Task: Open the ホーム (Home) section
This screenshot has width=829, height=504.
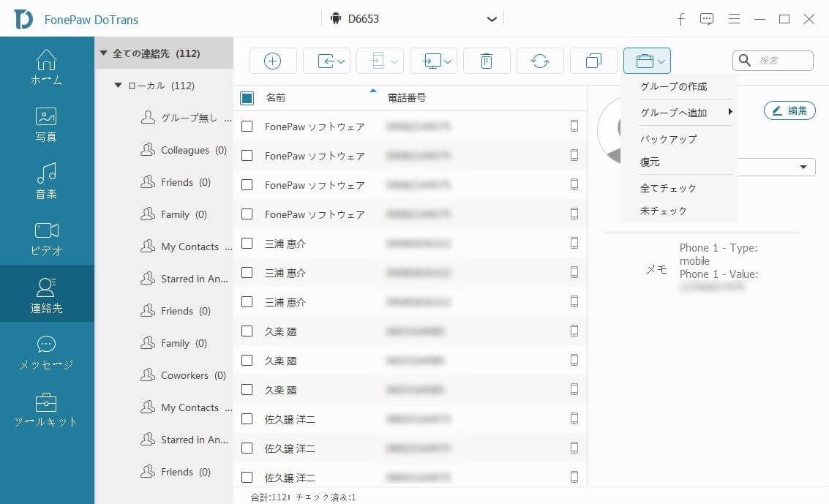Action: tap(47, 67)
